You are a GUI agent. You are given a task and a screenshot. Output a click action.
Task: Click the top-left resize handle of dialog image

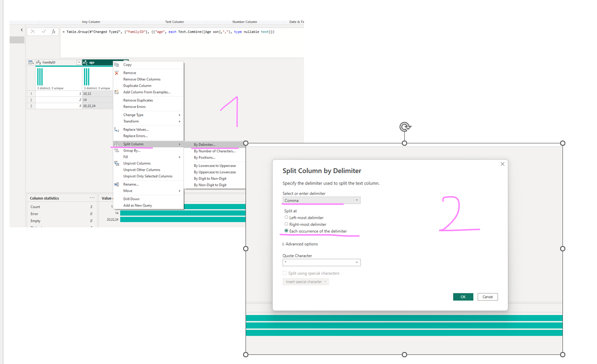coord(246,143)
